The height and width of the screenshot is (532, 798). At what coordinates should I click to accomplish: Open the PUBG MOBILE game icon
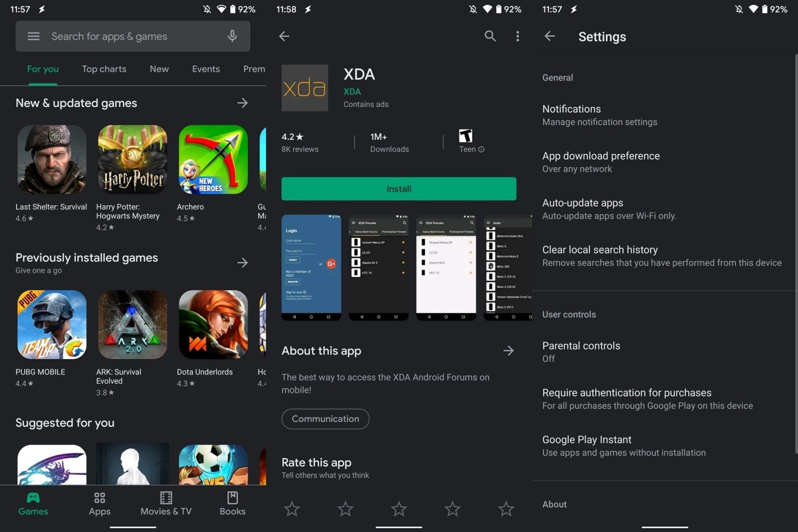coord(52,325)
